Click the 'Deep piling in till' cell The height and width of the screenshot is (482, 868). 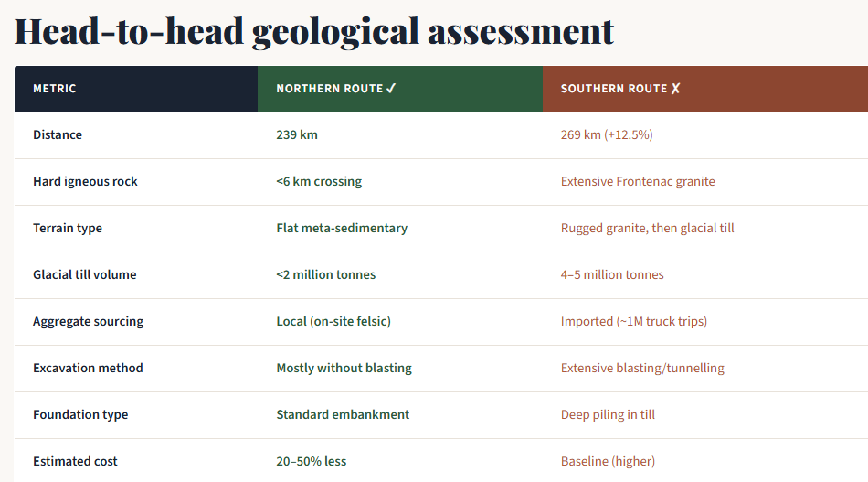point(608,415)
